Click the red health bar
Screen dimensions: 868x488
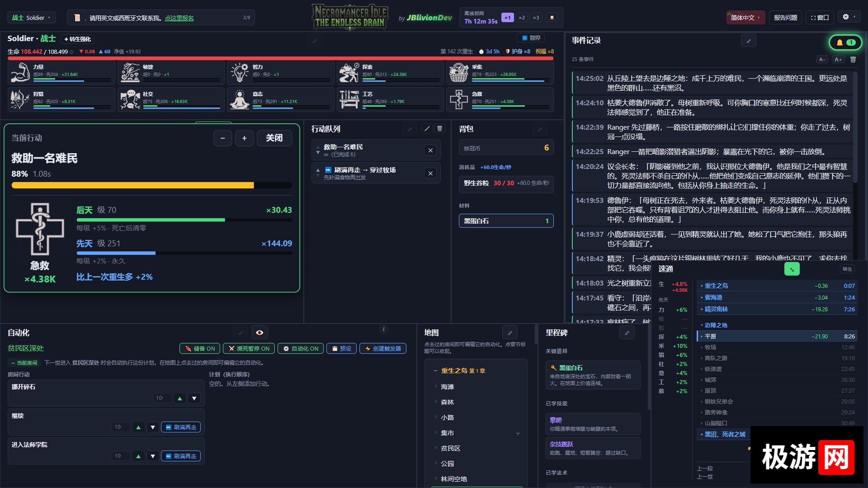coord(280,58)
